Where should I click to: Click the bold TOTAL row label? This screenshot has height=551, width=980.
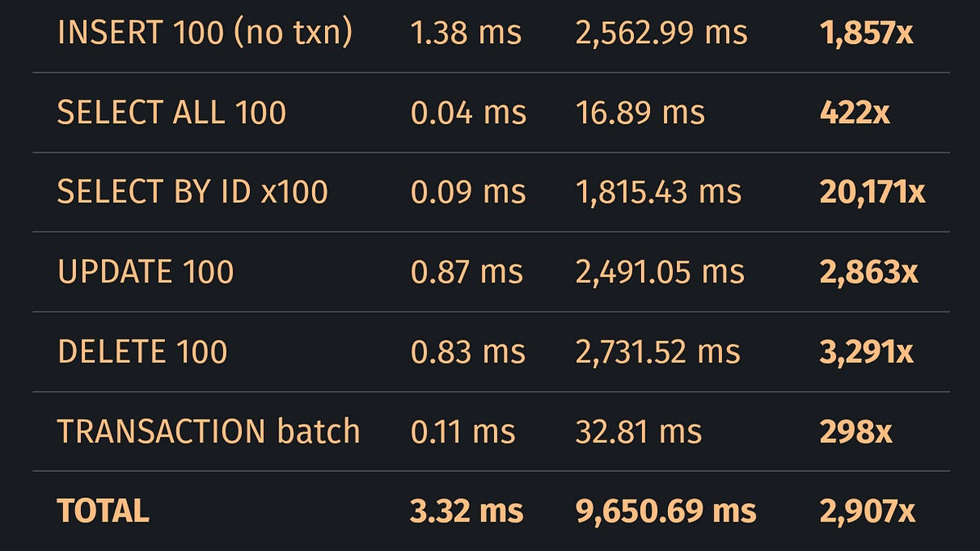pyautogui.click(x=103, y=511)
